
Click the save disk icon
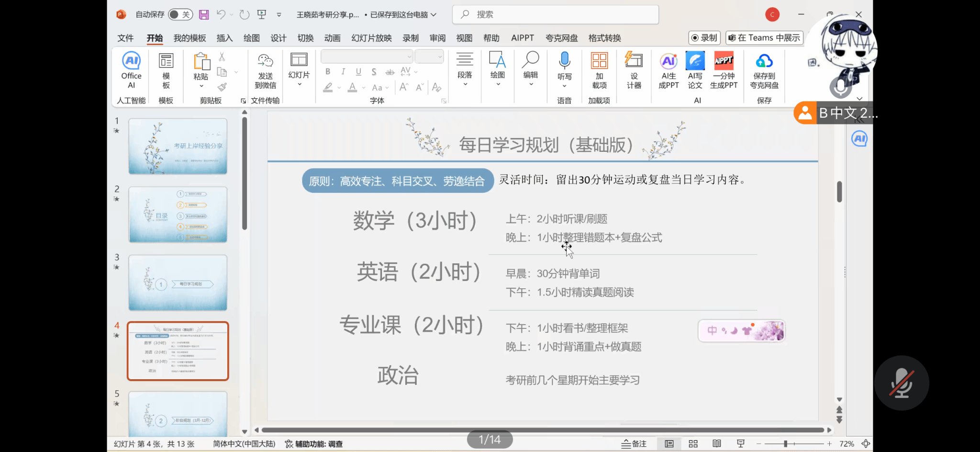pyautogui.click(x=204, y=14)
